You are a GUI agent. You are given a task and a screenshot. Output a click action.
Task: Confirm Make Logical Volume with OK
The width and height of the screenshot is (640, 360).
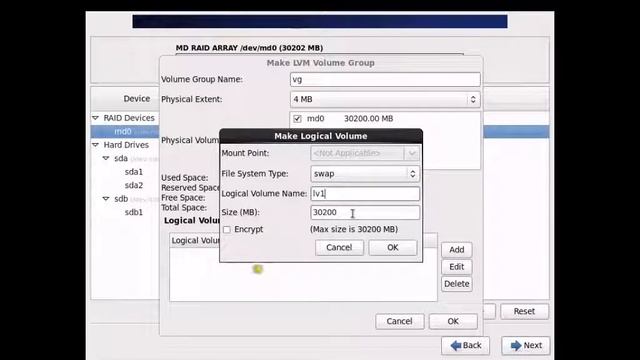click(393, 248)
